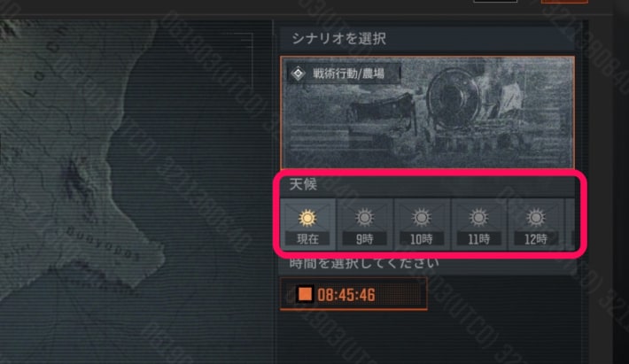Select the 9時 time label
629x364 pixels.
(x=364, y=239)
